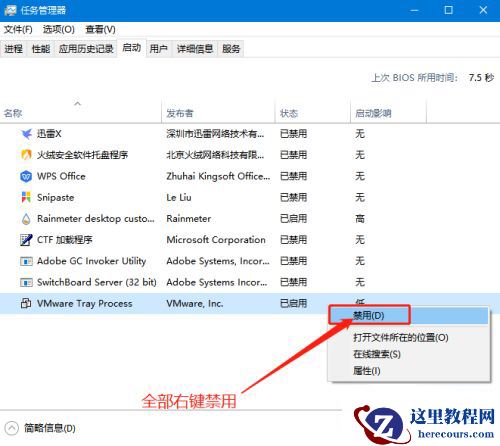Click the 简略信息(D) link
The width and height of the screenshot is (500, 446).
[50, 428]
